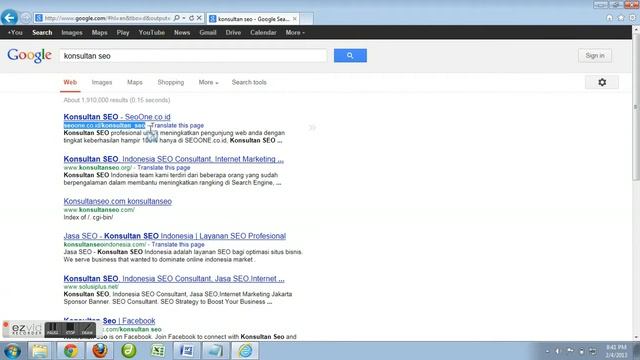Close the 'konsultan seo' browser tab

(294, 19)
